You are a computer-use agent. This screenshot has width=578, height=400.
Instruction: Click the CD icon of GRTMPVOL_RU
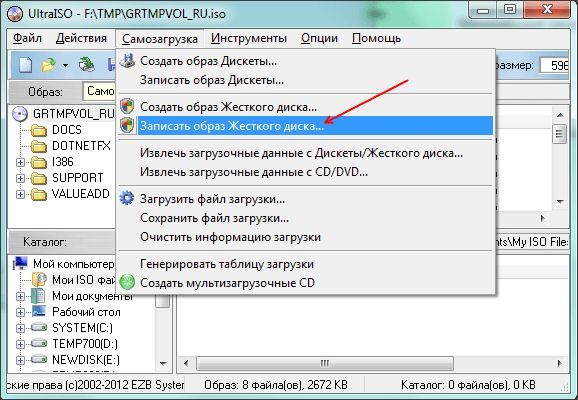(20, 114)
